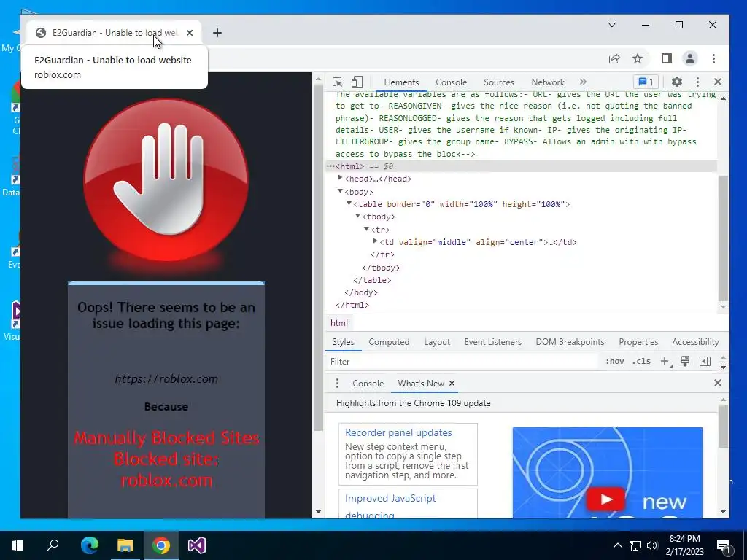Show more DevTools tabs with double chevron
Viewport: 747px width, 560px height.
pyautogui.click(x=583, y=82)
